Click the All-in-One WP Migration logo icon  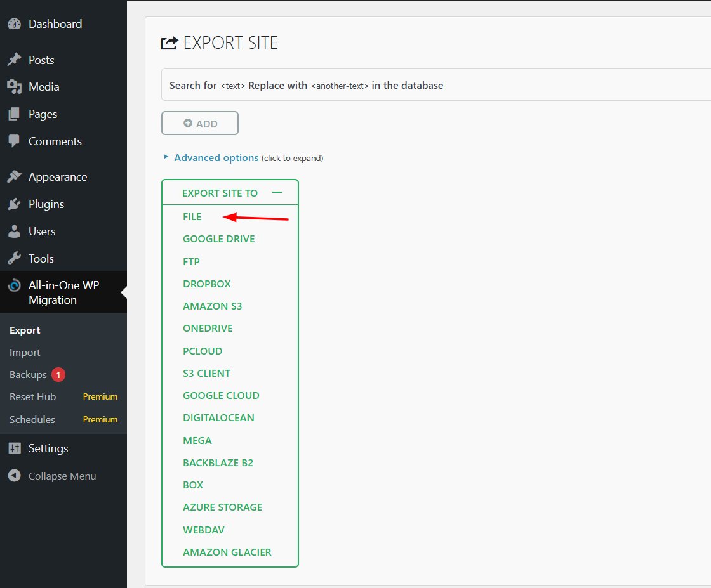point(15,285)
